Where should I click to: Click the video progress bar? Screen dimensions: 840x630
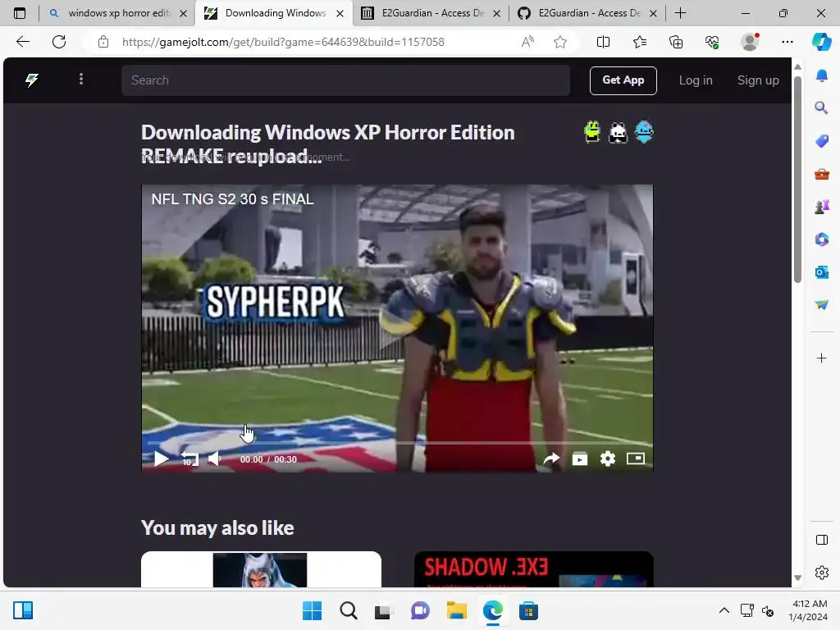(397, 443)
